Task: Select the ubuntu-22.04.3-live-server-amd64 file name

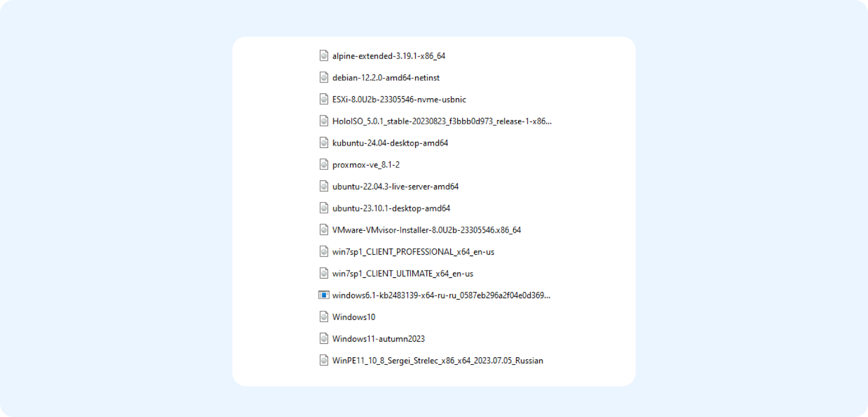Action: click(x=395, y=186)
